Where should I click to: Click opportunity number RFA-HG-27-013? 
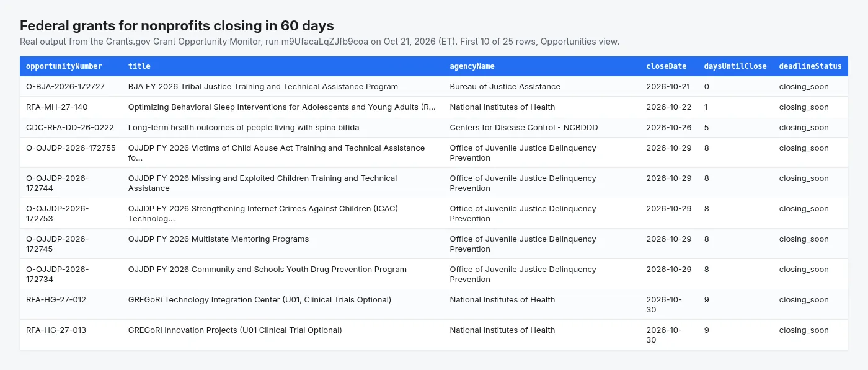click(x=56, y=330)
